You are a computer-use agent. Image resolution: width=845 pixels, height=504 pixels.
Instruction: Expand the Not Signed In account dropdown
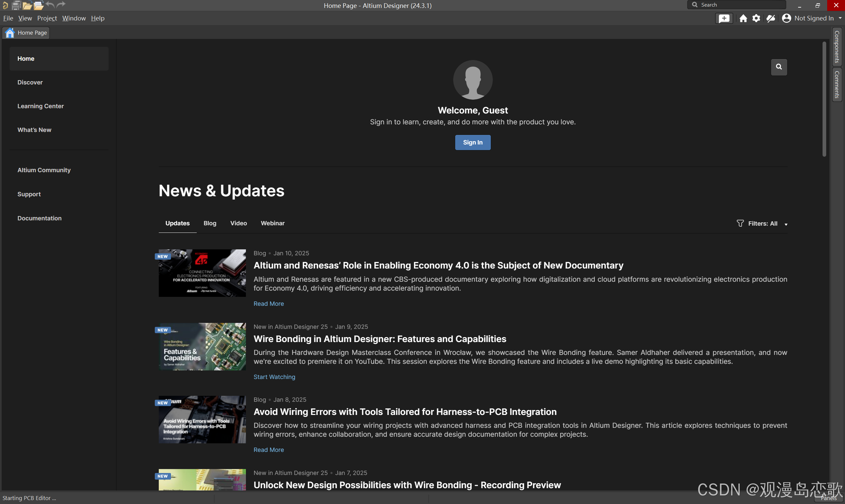tap(840, 18)
